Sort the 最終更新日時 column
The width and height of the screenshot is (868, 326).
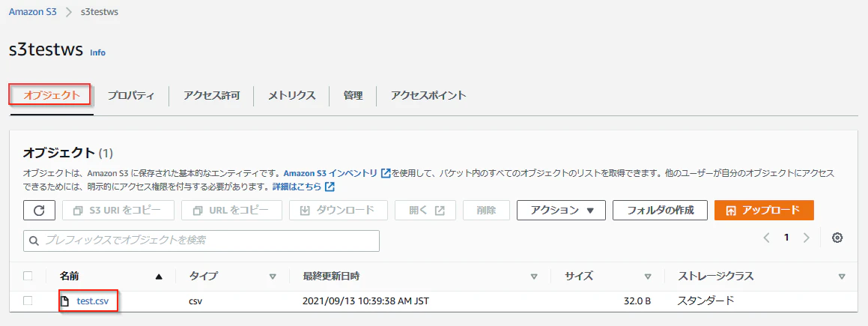[534, 277]
